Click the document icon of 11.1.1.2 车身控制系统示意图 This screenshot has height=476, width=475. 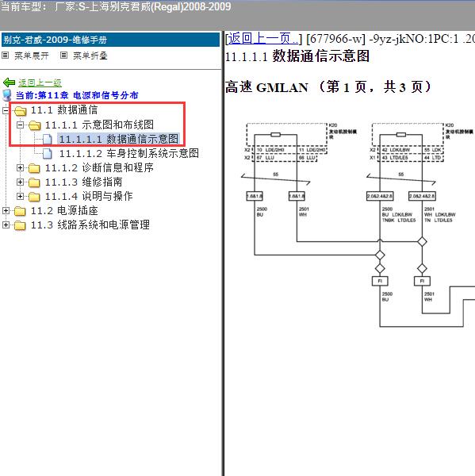pyautogui.click(x=48, y=154)
